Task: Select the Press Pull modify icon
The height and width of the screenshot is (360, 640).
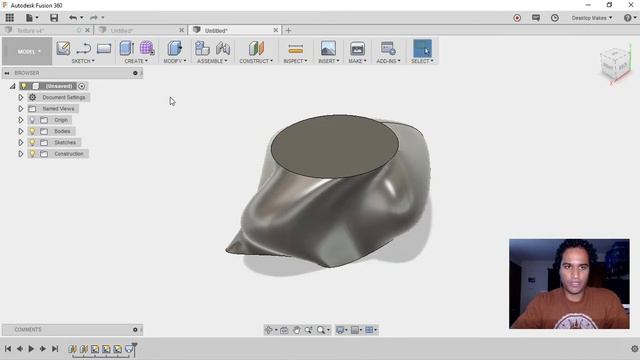Action: pos(175,48)
